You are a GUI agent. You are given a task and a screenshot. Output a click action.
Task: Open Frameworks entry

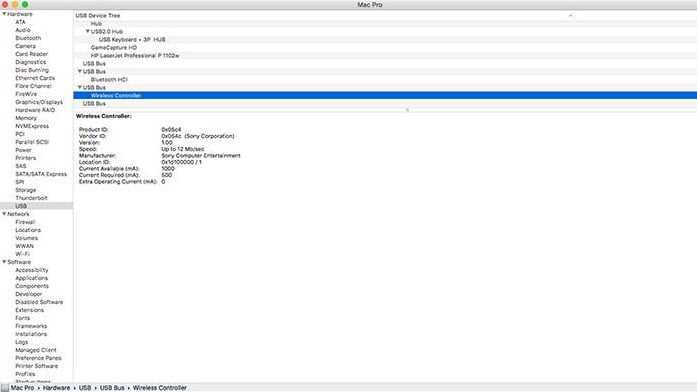[x=31, y=326]
